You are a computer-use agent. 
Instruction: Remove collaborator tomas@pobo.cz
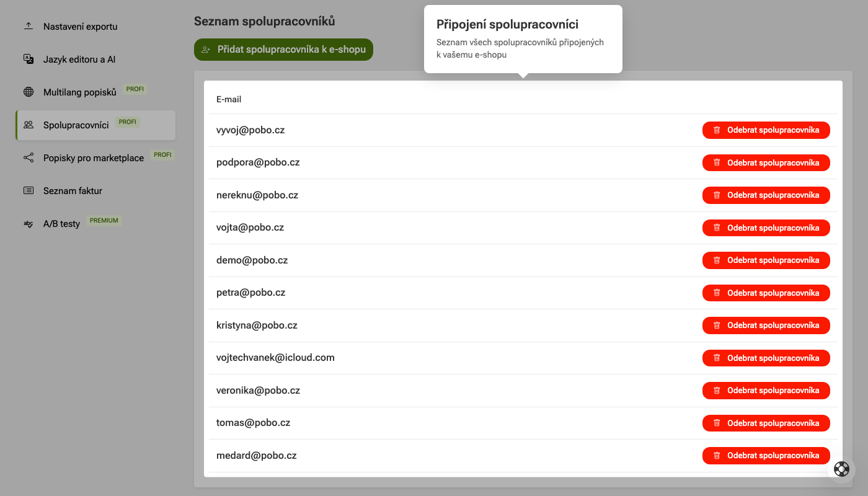click(766, 423)
